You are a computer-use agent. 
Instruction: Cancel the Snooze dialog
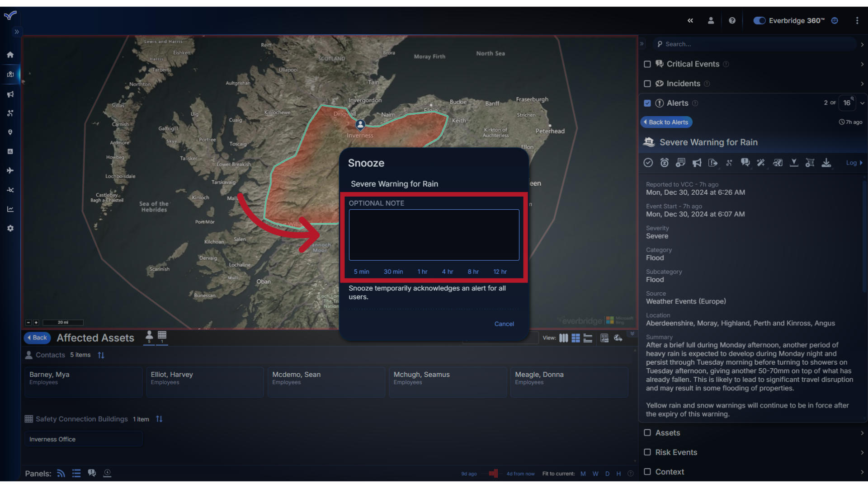[504, 324]
